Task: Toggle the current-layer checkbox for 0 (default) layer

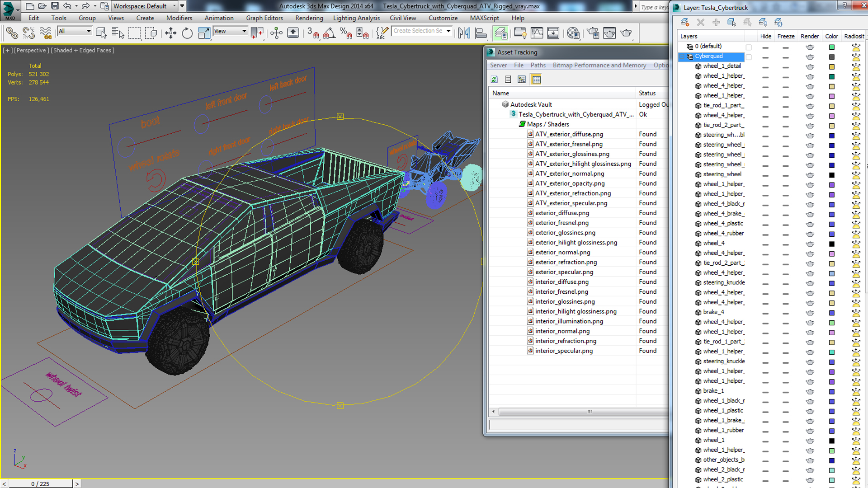Action: pos(749,47)
